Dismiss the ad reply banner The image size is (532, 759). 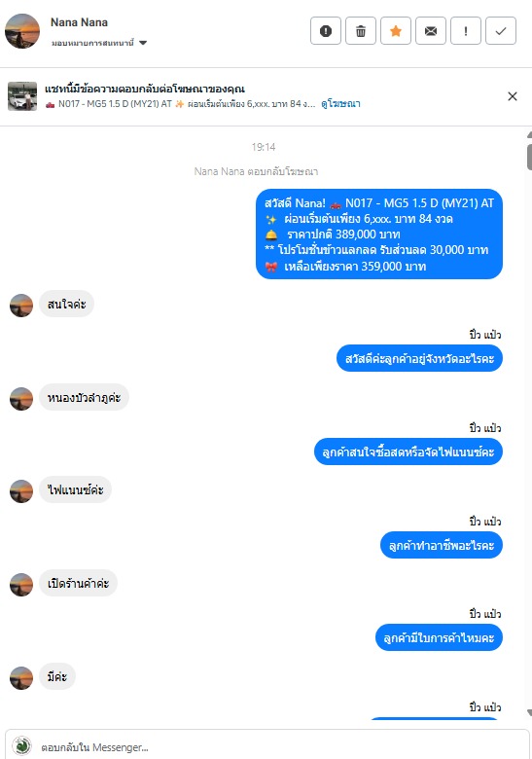[x=513, y=96]
